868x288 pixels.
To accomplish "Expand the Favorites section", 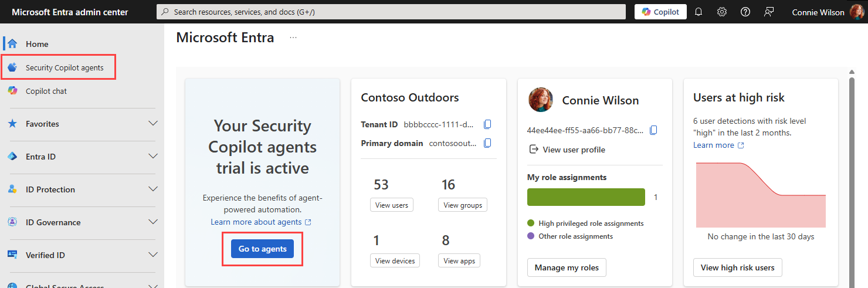I will point(82,124).
